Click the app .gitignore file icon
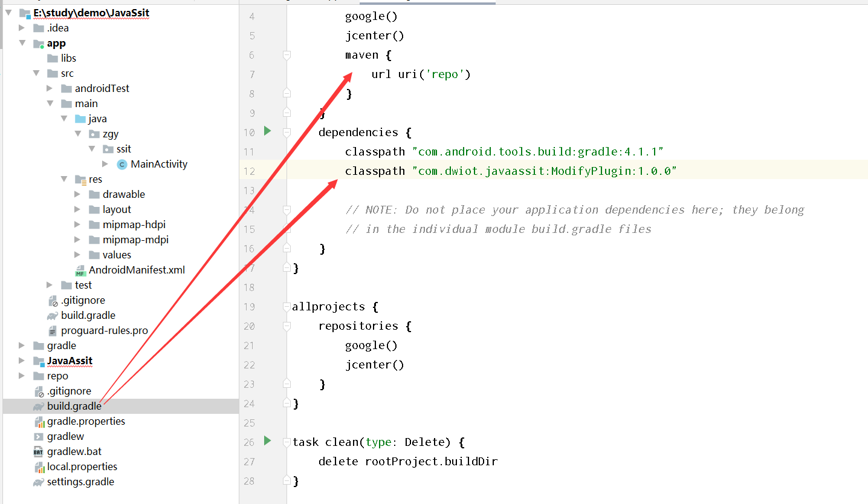 click(53, 301)
